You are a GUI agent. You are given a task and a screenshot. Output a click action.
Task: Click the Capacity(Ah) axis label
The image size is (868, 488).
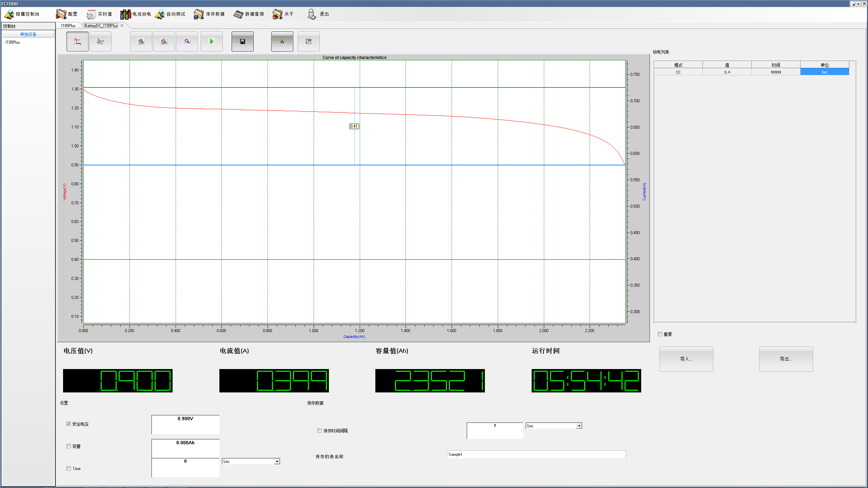(x=354, y=337)
